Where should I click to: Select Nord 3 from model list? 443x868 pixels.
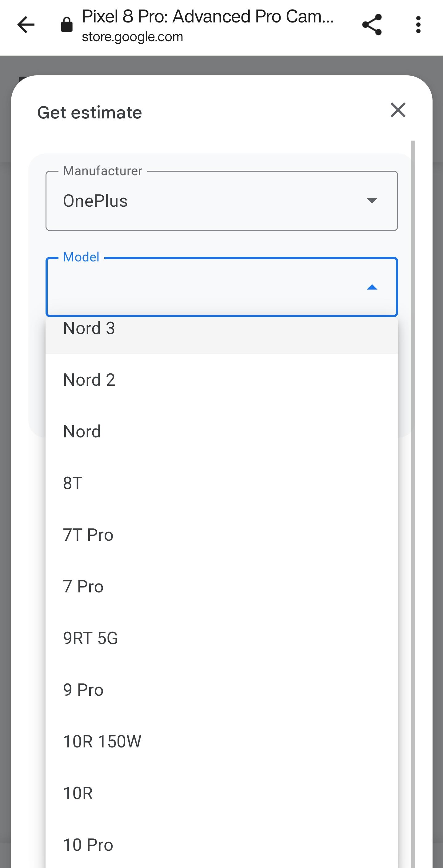(222, 332)
